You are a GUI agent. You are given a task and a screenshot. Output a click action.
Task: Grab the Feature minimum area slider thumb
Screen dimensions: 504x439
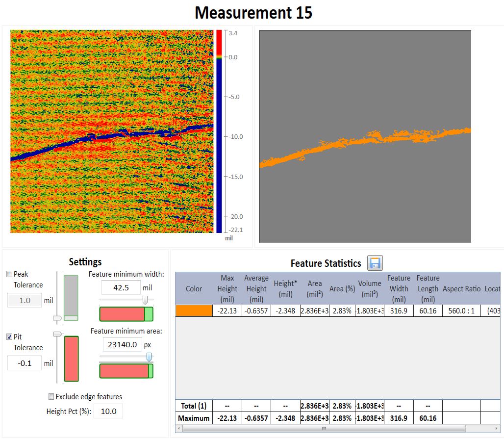149,357
